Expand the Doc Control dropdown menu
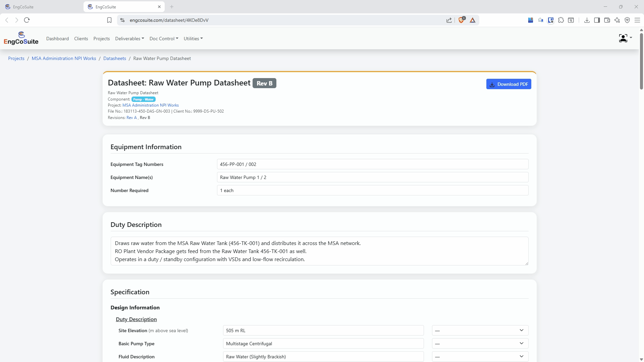The image size is (644, 362). pyautogui.click(x=164, y=39)
